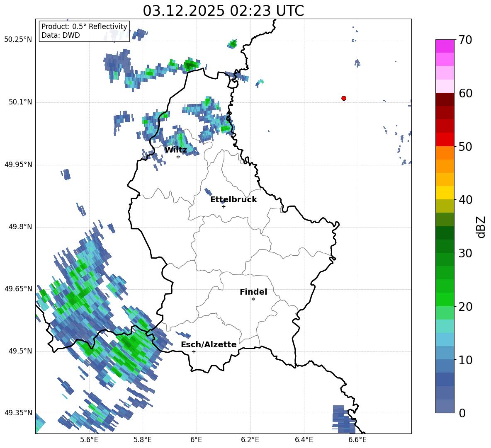Click the Findel location label
The image size is (491, 448).
(x=253, y=292)
